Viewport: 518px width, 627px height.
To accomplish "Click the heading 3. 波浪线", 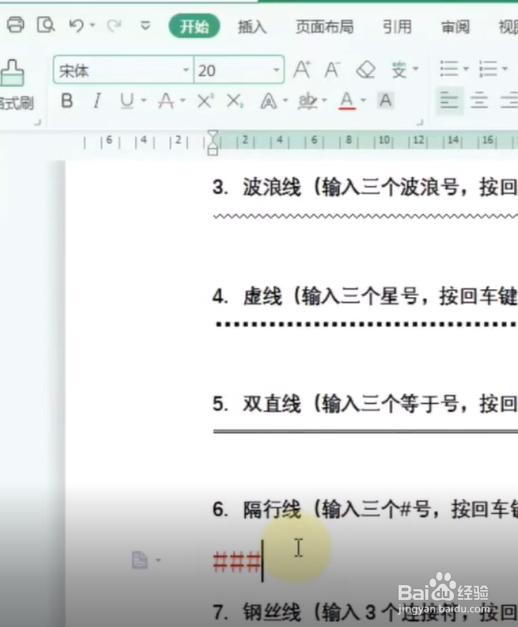I will 256,187.
